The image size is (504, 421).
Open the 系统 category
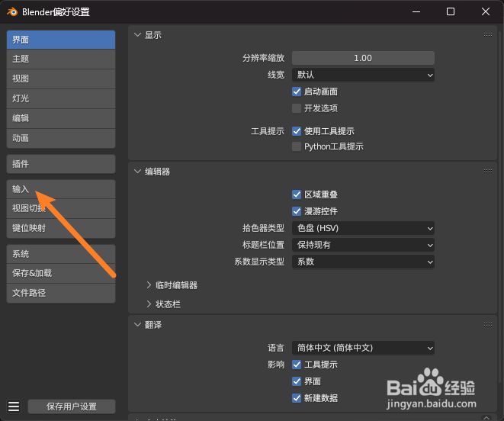click(61, 254)
